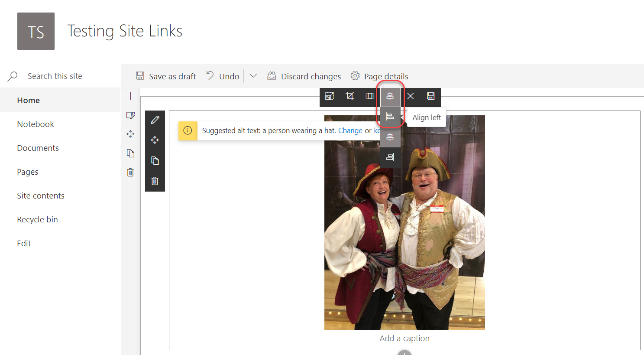Delete the web part via trash icon
The width and height of the screenshot is (644, 355).
(155, 181)
